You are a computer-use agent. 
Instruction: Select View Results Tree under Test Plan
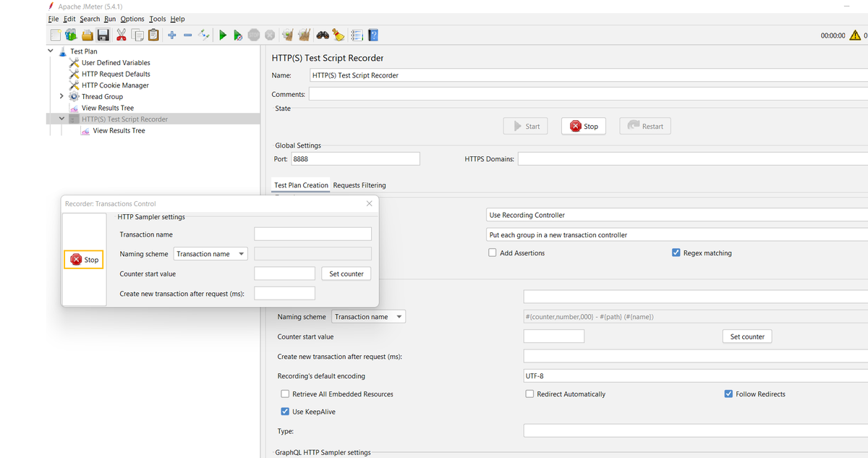[x=107, y=108]
